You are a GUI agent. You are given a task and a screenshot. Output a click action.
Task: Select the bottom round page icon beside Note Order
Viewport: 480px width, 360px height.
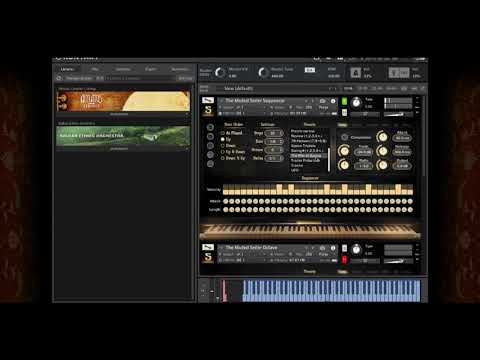click(x=210, y=164)
